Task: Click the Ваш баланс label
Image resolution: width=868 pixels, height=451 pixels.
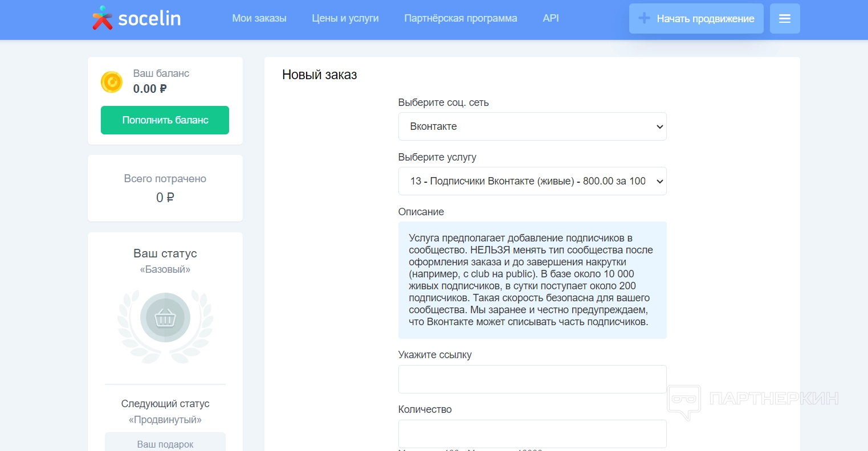Action: [x=161, y=73]
